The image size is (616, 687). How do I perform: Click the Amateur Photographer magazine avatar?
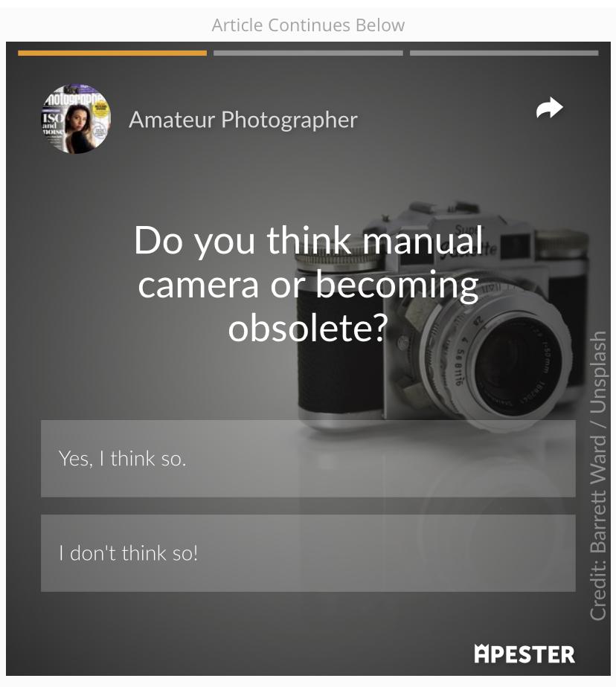(x=77, y=119)
